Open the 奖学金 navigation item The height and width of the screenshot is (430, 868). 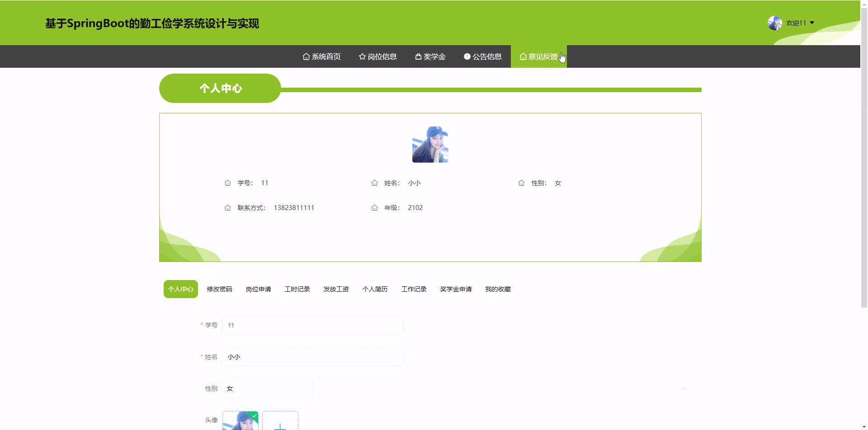(x=430, y=56)
